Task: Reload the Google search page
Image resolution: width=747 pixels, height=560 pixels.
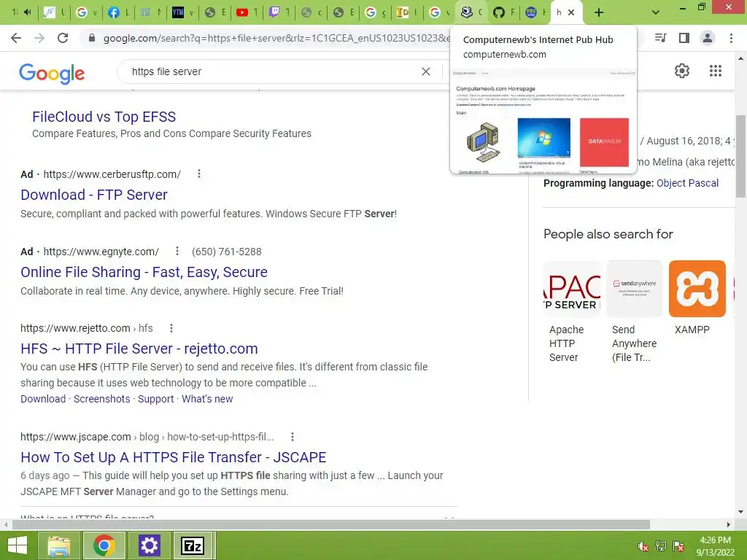Action: coord(63,38)
